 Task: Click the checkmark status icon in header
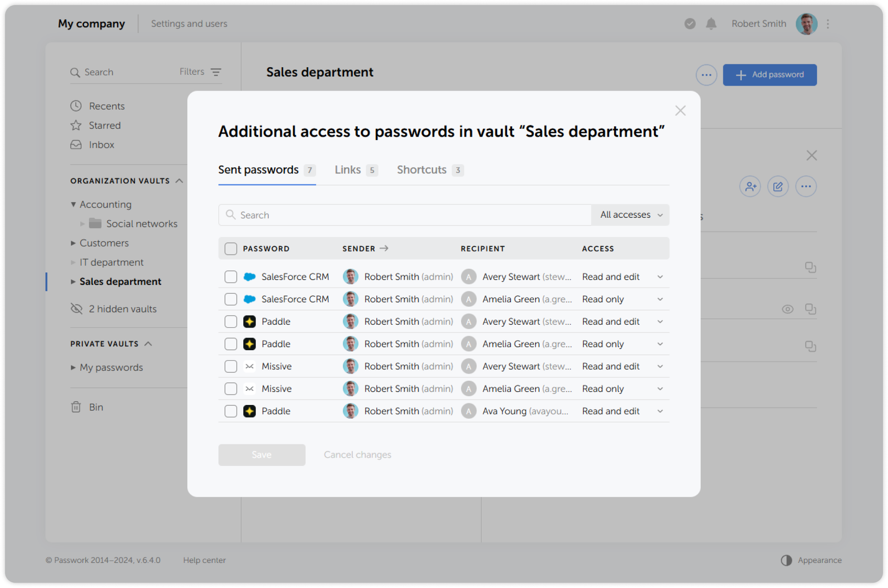coord(690,24)
